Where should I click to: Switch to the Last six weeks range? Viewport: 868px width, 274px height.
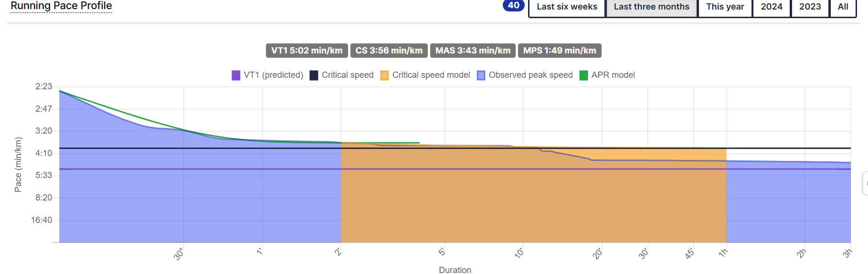click(567, 7)
